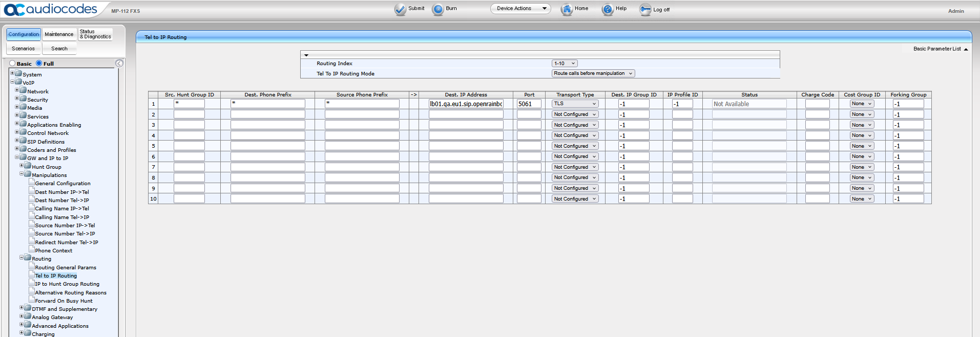
Task: Click the Scenarios button
Action: pyautogui.click(x=24, y=49)
